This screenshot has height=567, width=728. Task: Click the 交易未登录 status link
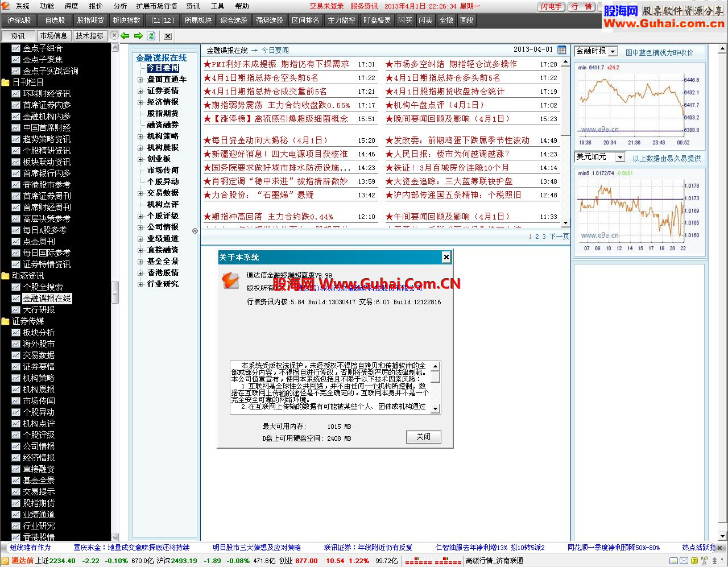[x=326, y=6]
